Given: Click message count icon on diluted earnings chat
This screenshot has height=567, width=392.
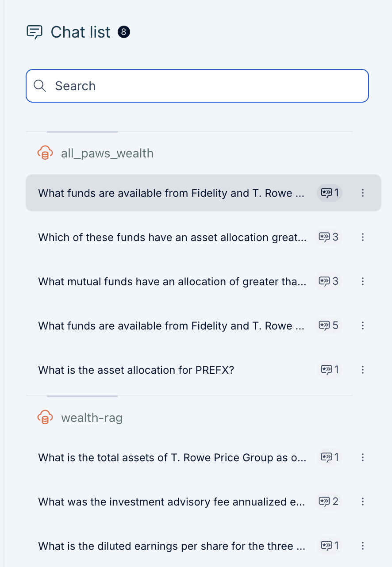Looking at the screenshot, I should coord(326,546).
